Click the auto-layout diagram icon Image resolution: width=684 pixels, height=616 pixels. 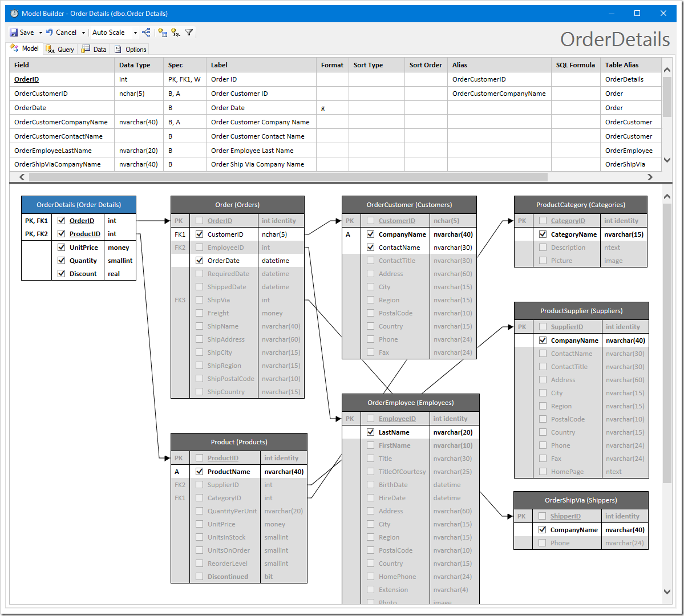coord(147,33)
